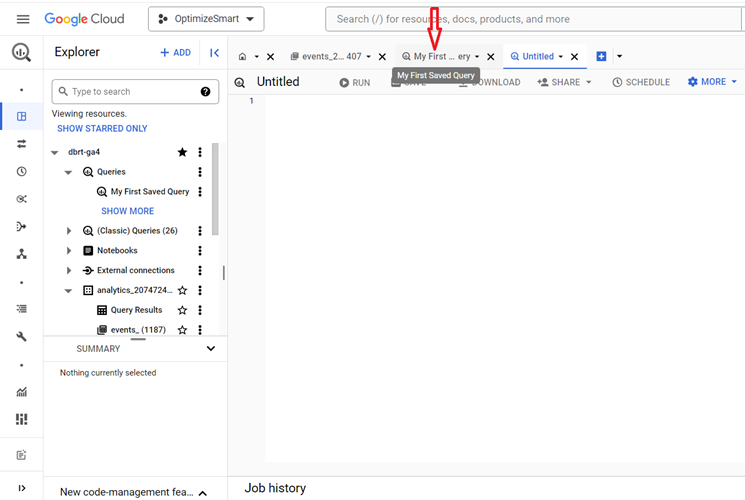Star the analytics_2074724 dataset
The width and height of the screenshot is (745, 500).
coord(182,290)
